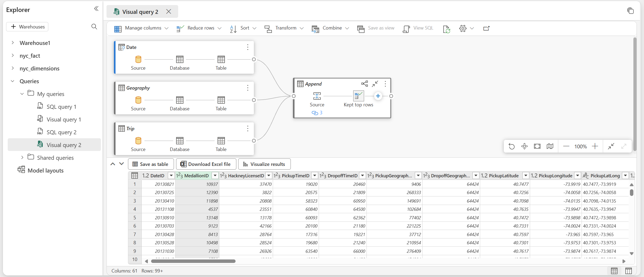Reset the diagram view with undo icon
Screen dimensions: 644x277
tap(511, 146)
